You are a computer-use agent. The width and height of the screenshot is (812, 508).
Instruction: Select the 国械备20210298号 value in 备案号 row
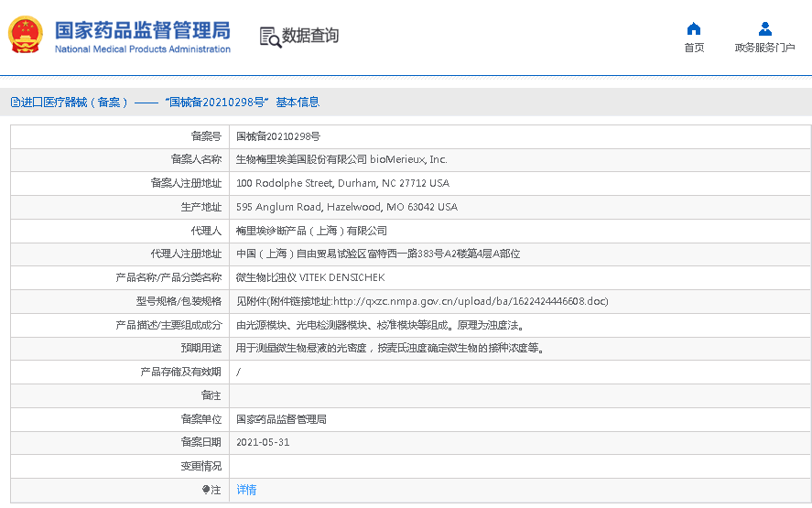tap(278, 136)
